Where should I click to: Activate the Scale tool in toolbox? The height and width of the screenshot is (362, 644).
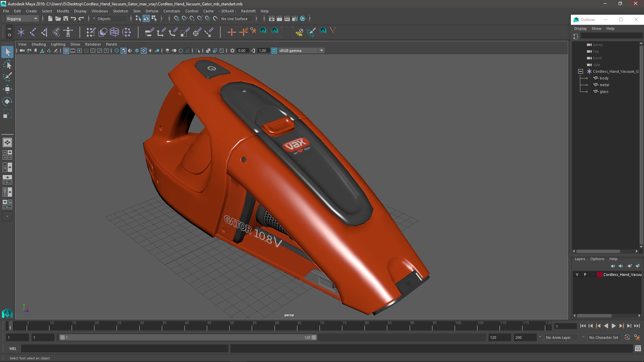pos(7,114)
